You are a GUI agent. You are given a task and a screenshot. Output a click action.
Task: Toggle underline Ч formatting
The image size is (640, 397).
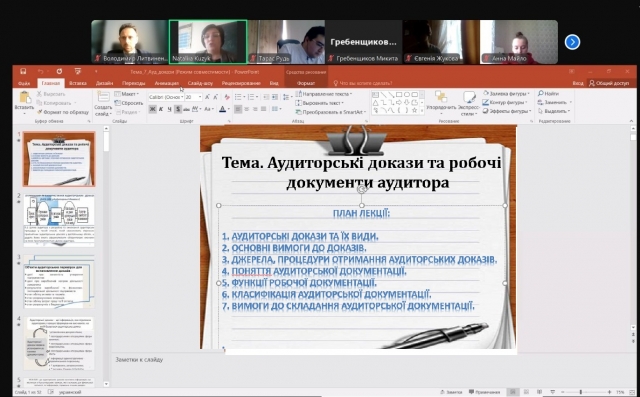coord(169,109)
